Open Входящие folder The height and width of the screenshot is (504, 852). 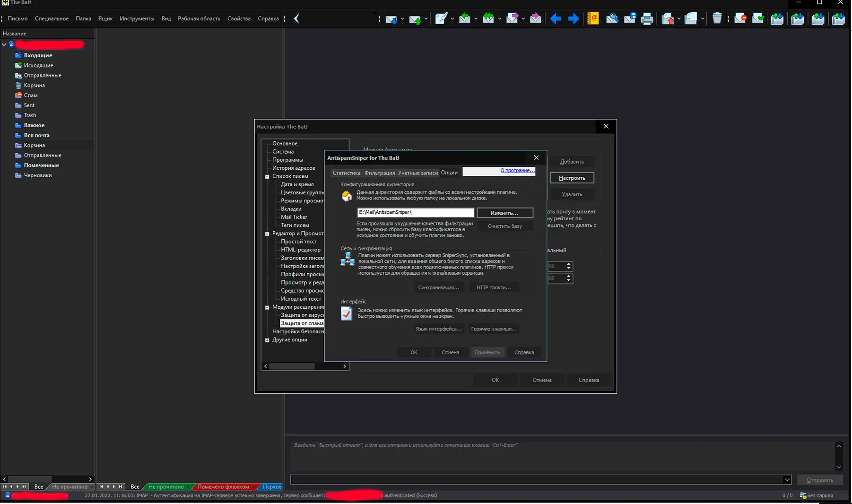38,55
